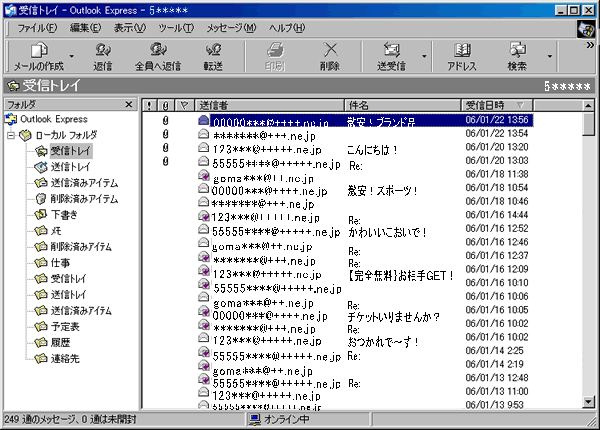
Task: Click the 削除 (delete) X icon
Action: [x=330, y=49]
